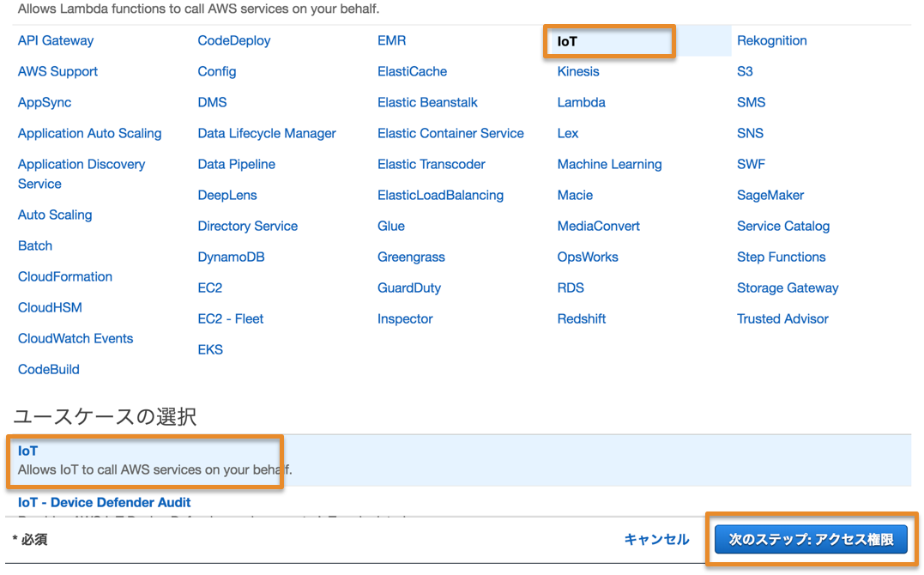Click 次のステップ: アクセス権限 button

(x=811, y=540)
